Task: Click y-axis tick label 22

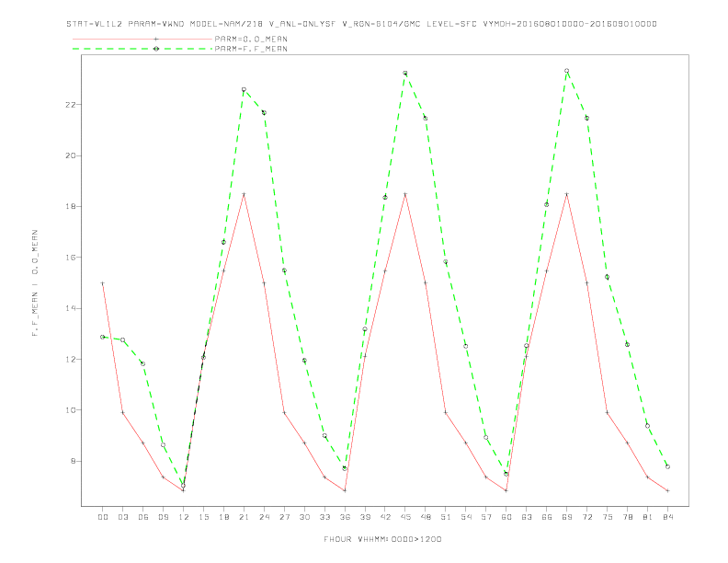Action: tap(70, 105)
